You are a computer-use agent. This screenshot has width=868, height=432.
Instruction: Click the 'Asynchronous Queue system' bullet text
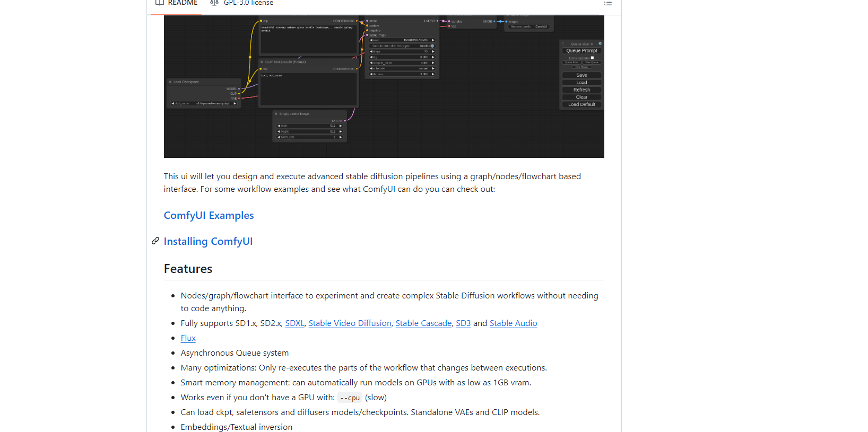[235, 353]
